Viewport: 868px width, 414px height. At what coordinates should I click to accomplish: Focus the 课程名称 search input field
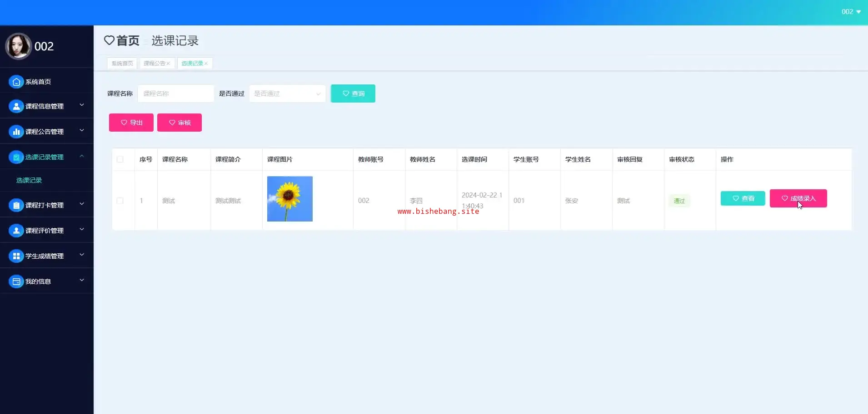pos(175,94)
